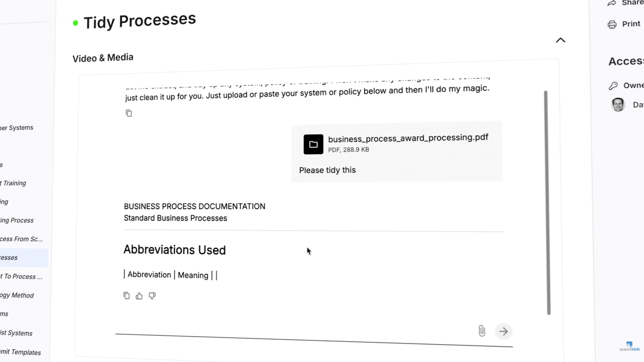Click the folder icon on the PDF attachment card
The image size is (644, 362).
click(313, 144)
